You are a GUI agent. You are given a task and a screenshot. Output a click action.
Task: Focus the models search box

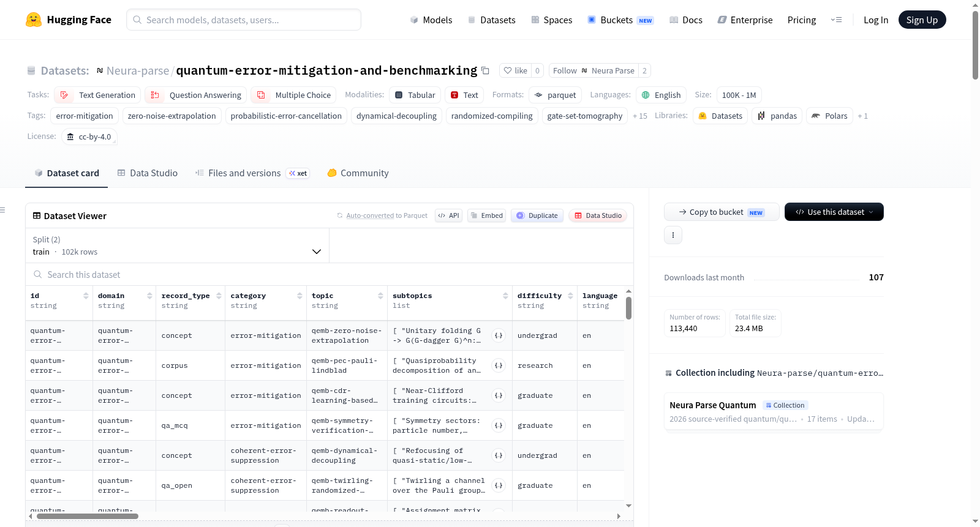[x=244, y=20]
